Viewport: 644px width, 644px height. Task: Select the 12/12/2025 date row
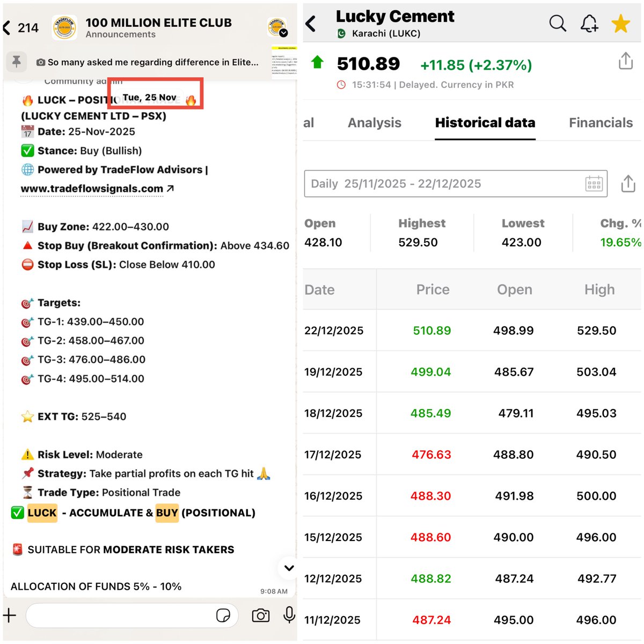472,579
